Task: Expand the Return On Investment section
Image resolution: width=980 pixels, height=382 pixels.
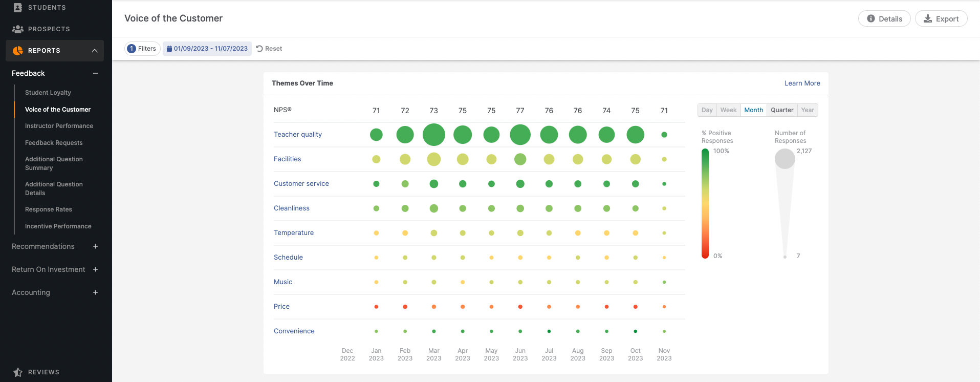Action: pyautogui.click(x=95, y=269)
